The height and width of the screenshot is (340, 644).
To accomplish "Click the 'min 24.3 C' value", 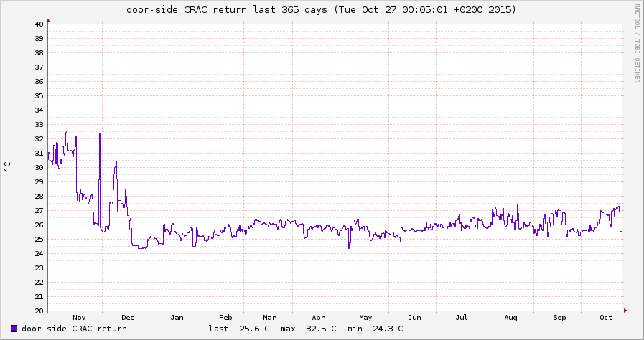I will coord(375,329).
